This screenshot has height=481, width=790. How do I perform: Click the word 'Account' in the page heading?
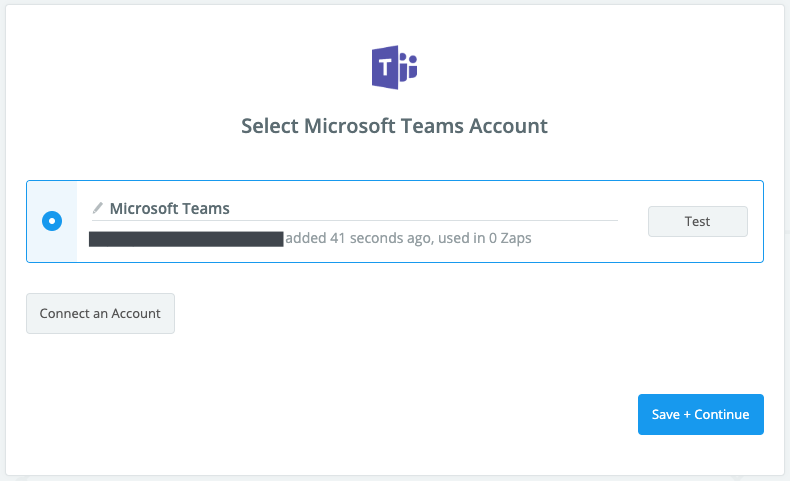pyautogui.click(x=511, y=126)
